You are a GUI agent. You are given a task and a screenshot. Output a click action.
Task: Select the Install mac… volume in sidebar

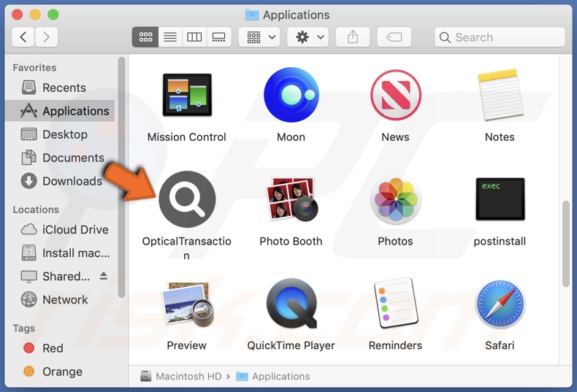(60, 253)
